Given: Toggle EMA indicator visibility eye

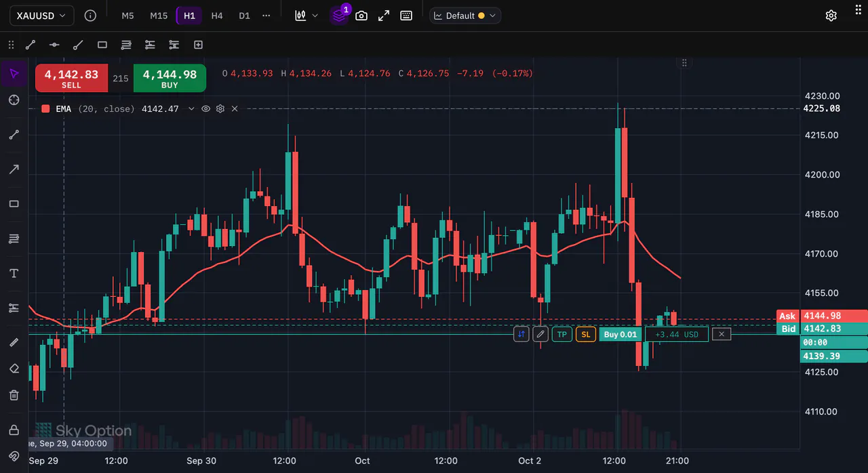Looking at the screenshot, I should point(205,108).
